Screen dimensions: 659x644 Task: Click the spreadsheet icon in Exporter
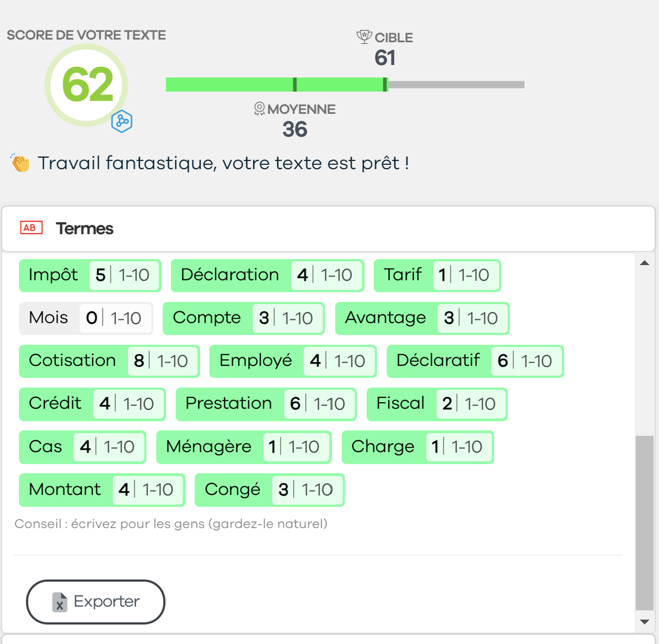60,602
